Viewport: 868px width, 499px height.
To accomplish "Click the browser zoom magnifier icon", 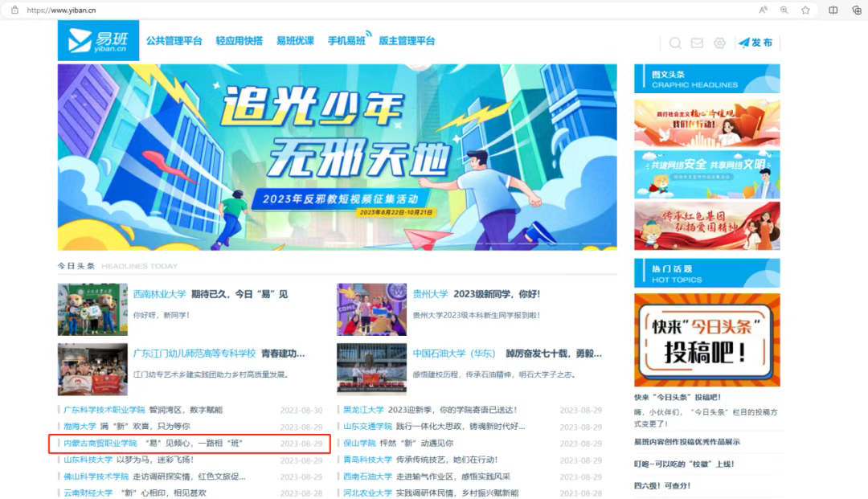I will tap(784, 10).
